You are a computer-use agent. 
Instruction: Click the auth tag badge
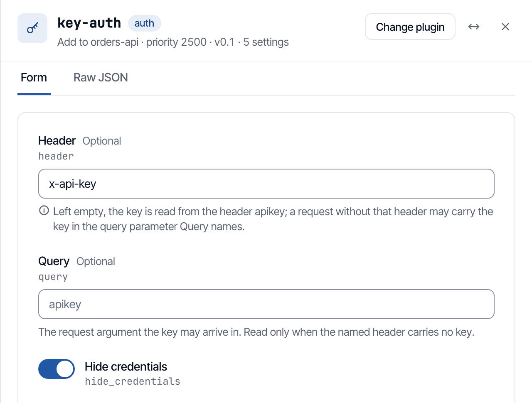click(x=144, y=23)
